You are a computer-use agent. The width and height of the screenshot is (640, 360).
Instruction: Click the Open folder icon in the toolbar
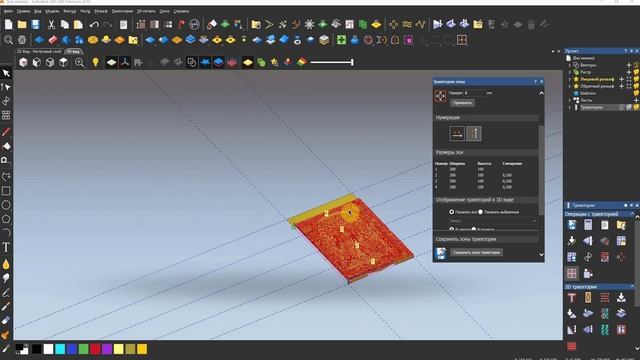tap(22, 24)
